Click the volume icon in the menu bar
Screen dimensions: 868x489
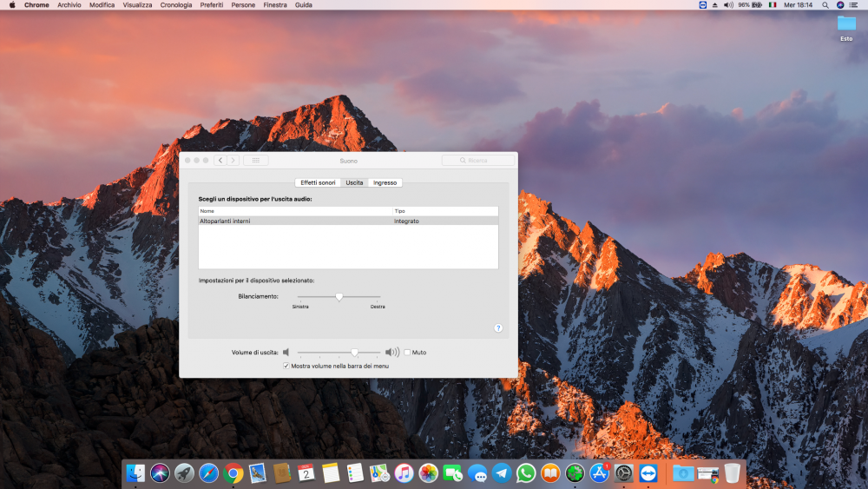(x=728, y=5)
